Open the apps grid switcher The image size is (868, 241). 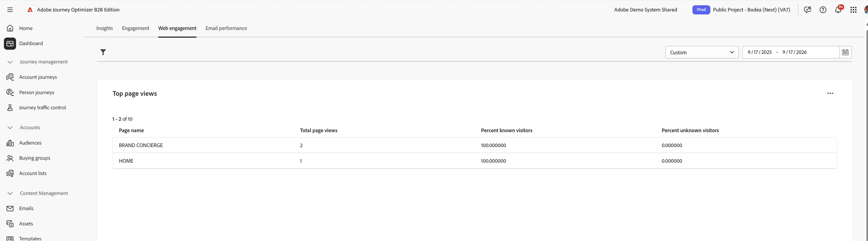point(853,10)
